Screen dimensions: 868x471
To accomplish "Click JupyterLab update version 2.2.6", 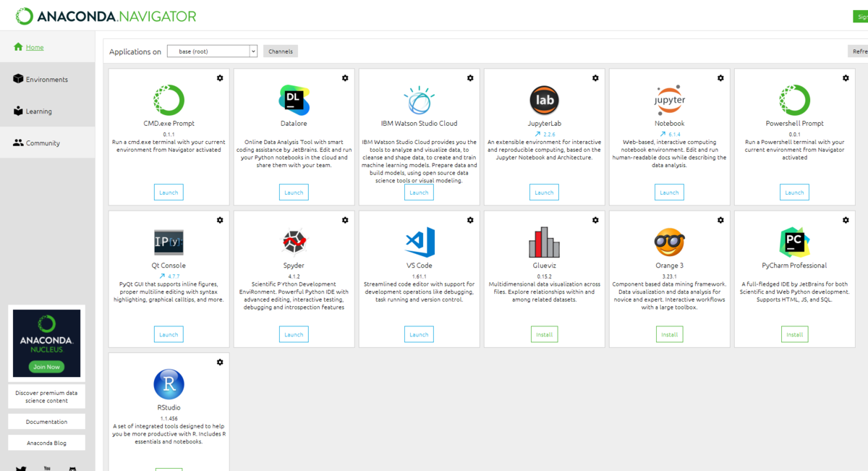I will pos(549,134).
